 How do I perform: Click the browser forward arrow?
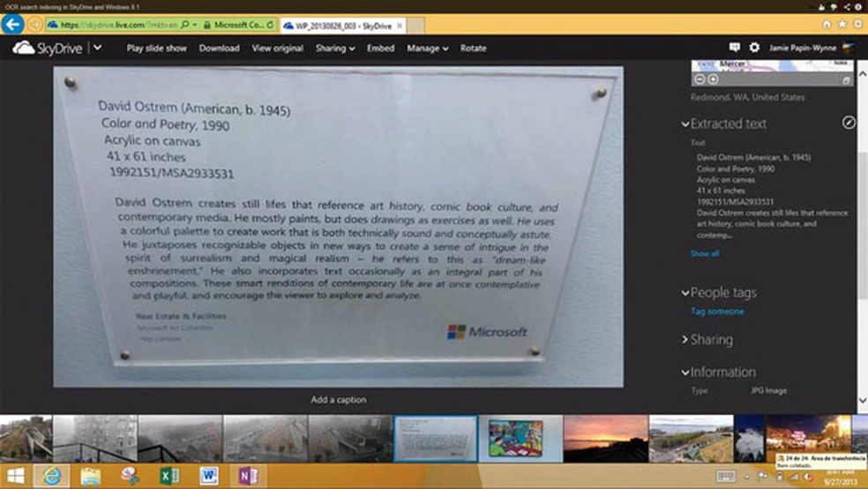click(34, 25)
